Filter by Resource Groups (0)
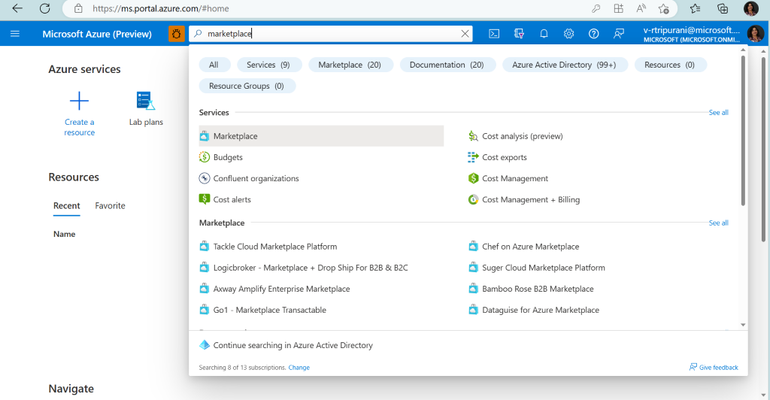The image size is (770, 400). click(x=247, y=86)
